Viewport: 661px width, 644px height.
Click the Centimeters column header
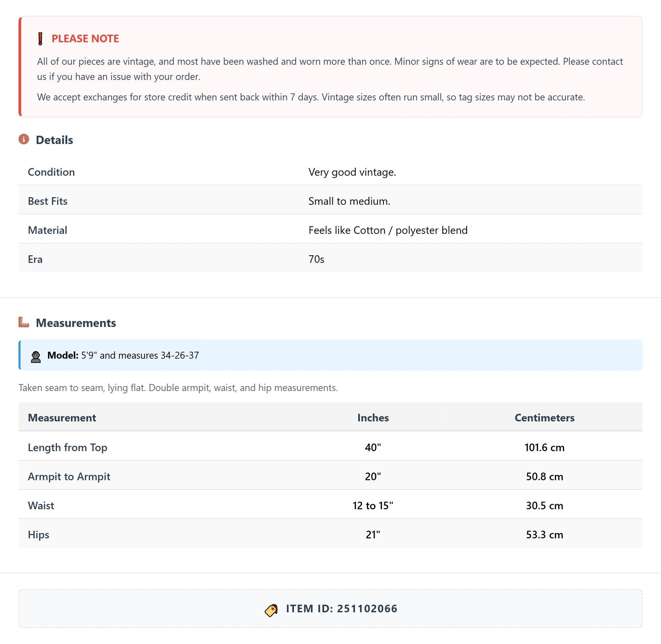[544, 418]
